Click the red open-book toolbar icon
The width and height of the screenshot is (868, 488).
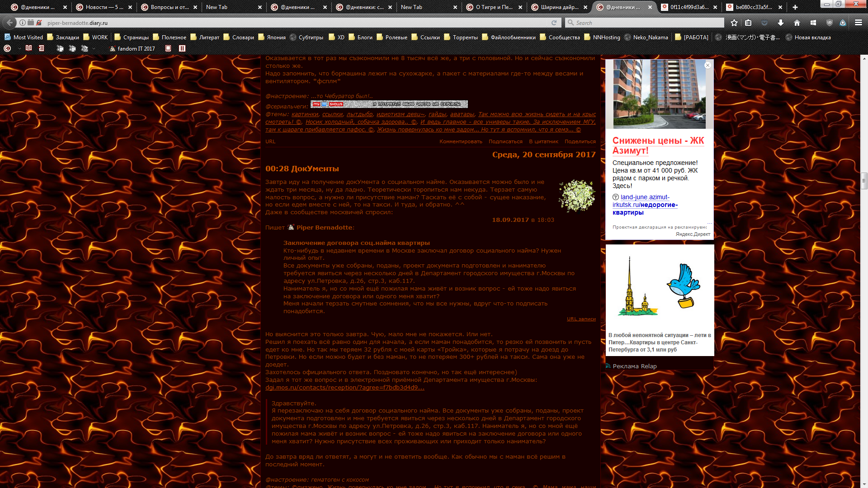click(x=28, y=48)
